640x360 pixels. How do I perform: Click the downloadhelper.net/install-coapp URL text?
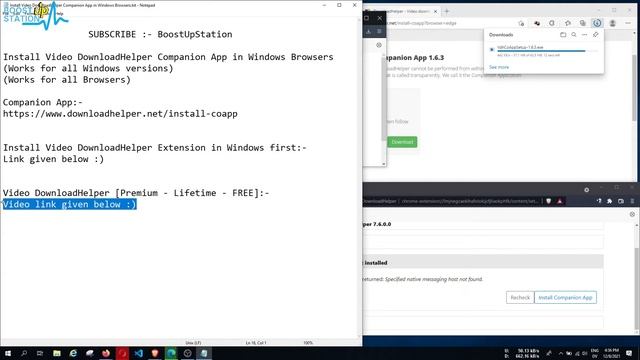(x=120, y=114)
